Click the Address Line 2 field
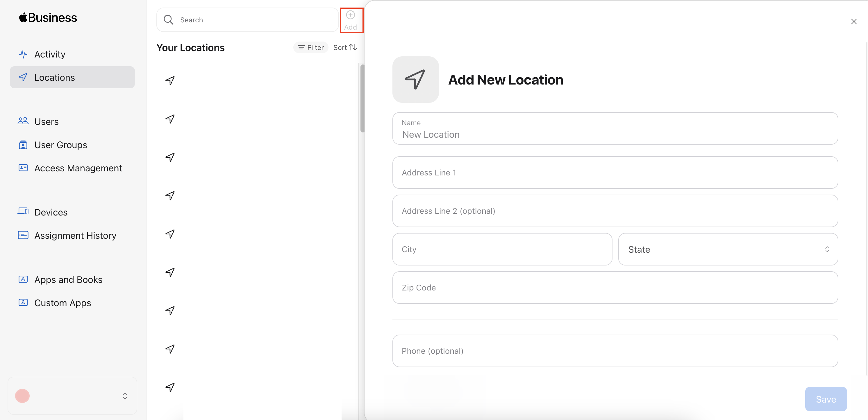This screenshot has height=420, width=868. 615,211
